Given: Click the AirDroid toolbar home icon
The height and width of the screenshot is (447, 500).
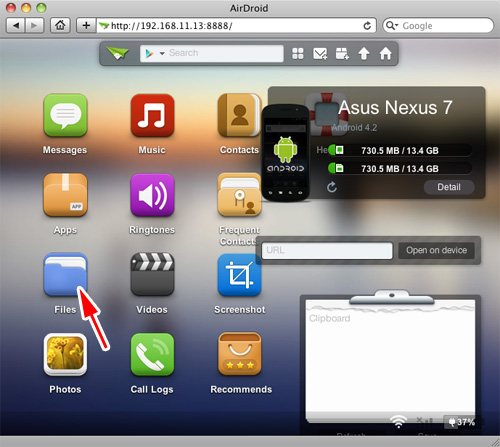Looking at the screenshot, I should click(x=385, y=53).
